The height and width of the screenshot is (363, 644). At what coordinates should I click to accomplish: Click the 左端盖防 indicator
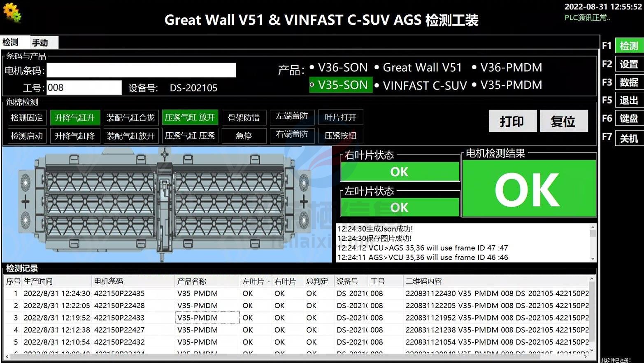292,117
